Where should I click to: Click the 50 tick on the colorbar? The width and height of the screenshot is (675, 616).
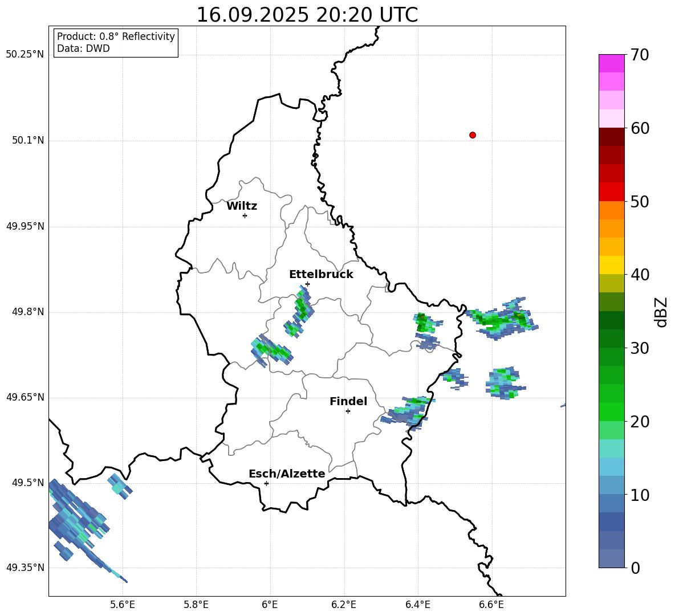(x=640, y=202)
